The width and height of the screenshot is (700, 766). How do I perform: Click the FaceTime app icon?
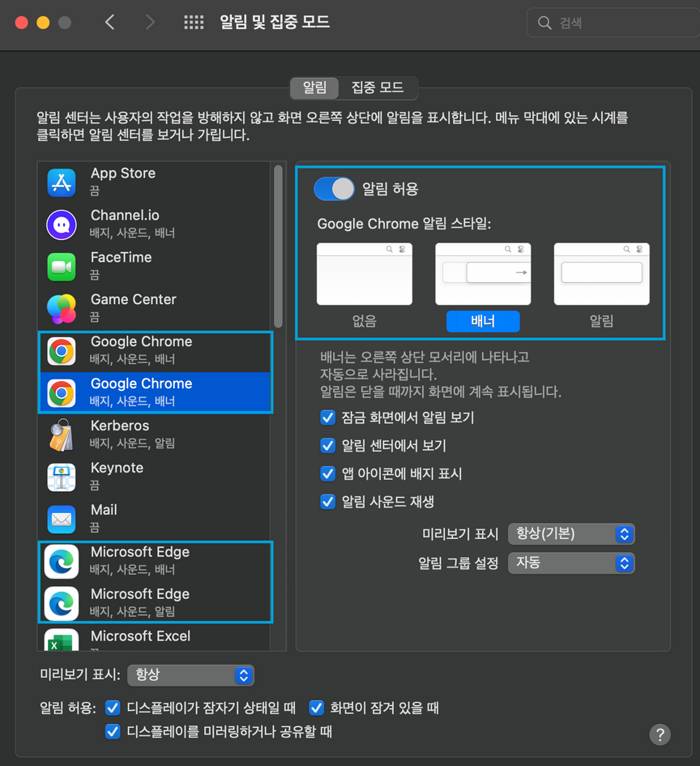(62, 267)
